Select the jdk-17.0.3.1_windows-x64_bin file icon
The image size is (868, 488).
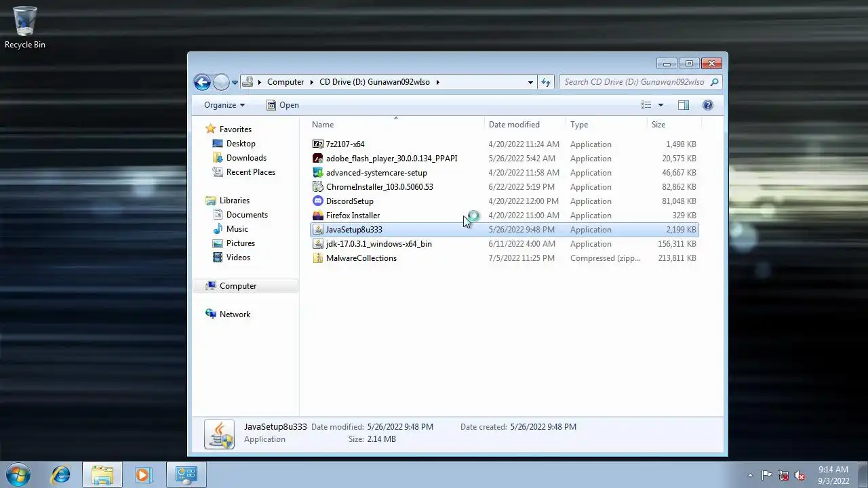point(318,244)
